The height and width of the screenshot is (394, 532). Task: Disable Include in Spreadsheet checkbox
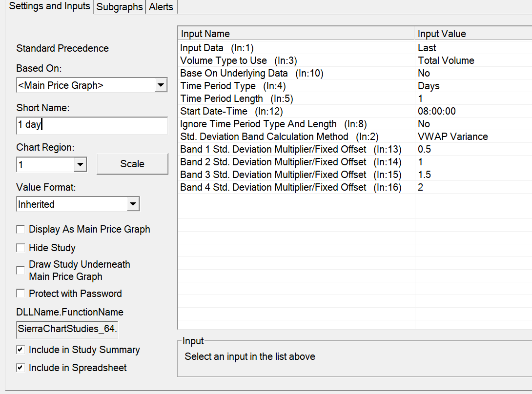coord(20,368)
